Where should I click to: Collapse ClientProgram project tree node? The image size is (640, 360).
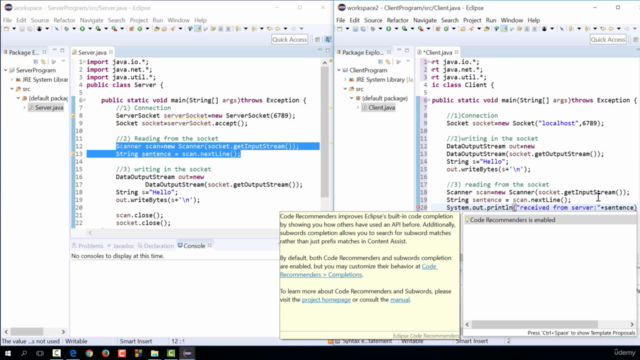339,70
